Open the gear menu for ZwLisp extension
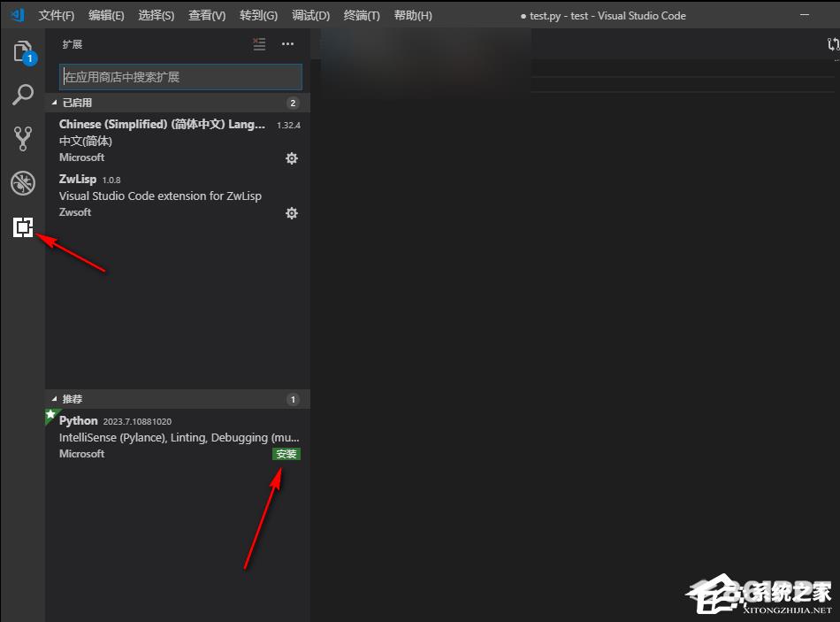 coord(292,213)
